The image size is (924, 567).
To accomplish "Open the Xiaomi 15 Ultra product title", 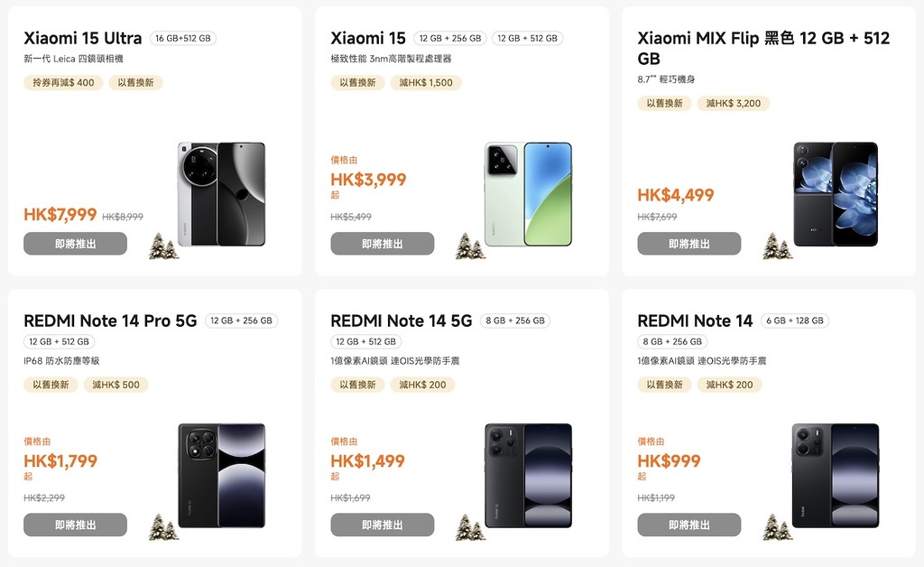I will click(x=81, y=38).
